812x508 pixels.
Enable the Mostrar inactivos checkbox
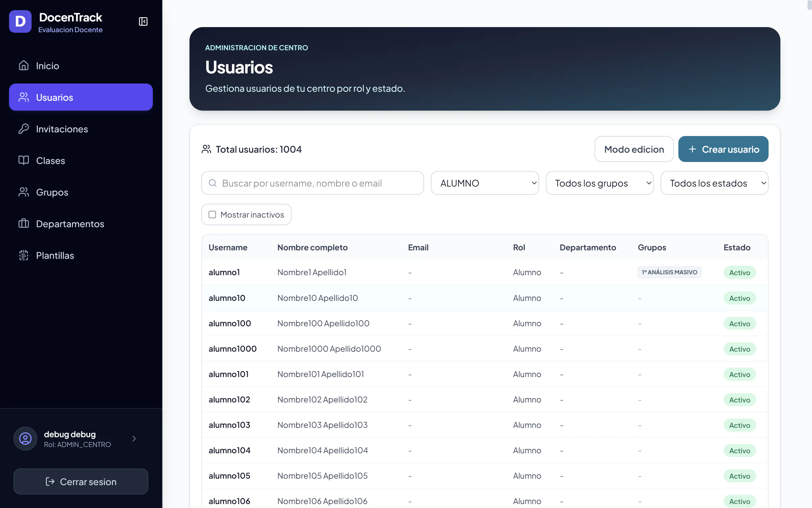(x=212, y=214)
